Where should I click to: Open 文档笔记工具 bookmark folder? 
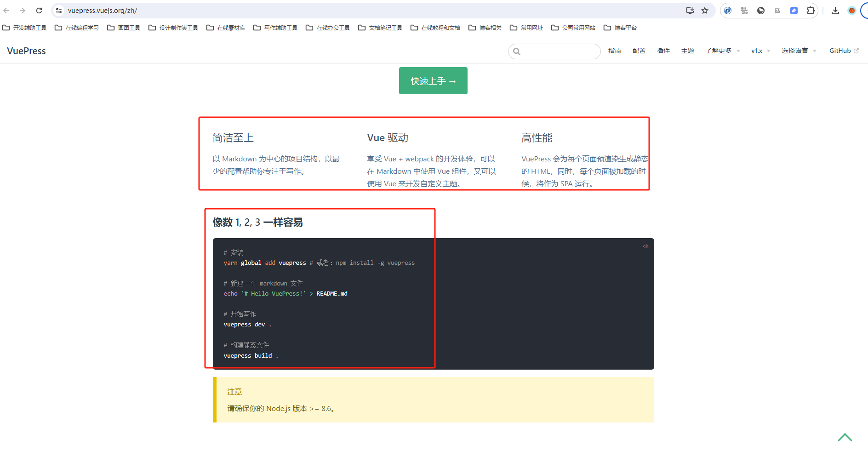tap(380, 28)
